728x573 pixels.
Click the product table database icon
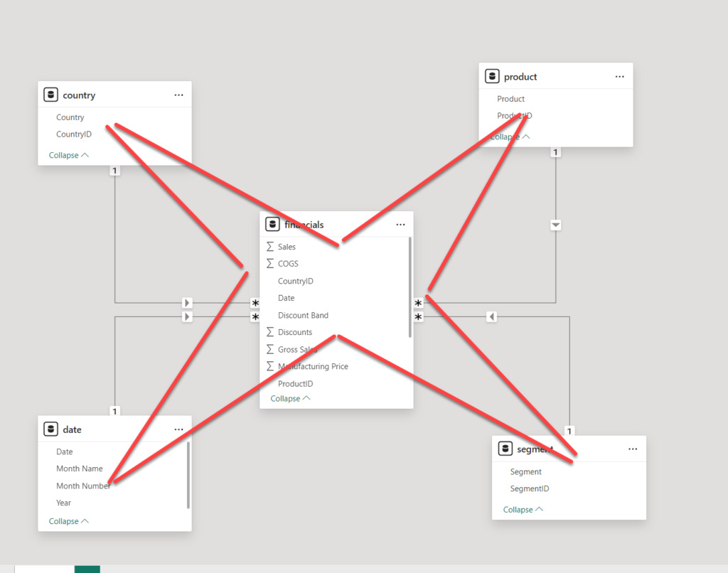click(492, 76)
